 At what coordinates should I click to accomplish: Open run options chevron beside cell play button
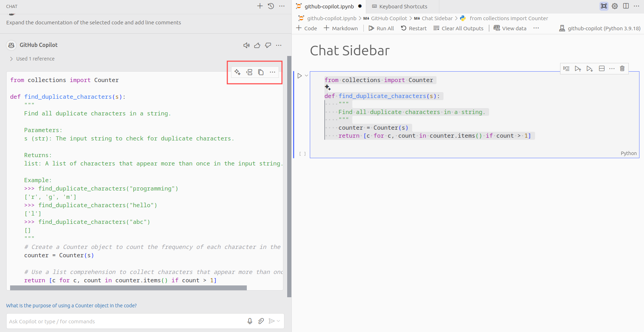point(306,75)
